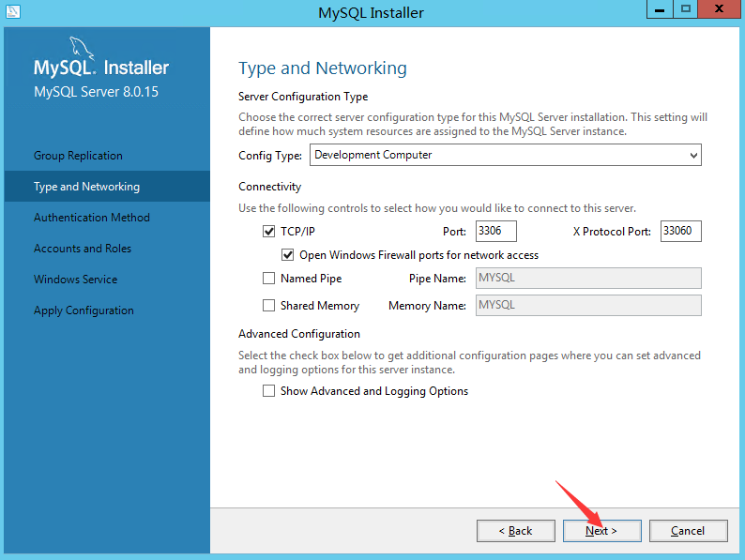The image size is (745, 560).
Task: Click the Port field showing 3306
Action: 496,231
